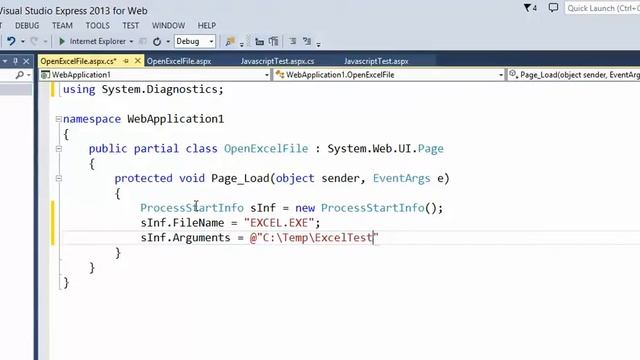The height and width of the screenshot is (360, 640).
Task: Click the Page base class name
Action: pos(431,149)
